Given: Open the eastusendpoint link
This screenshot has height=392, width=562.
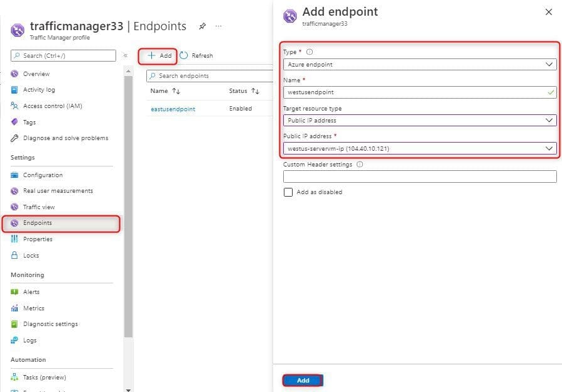Looking at the screenshot, I should [173, 109].
